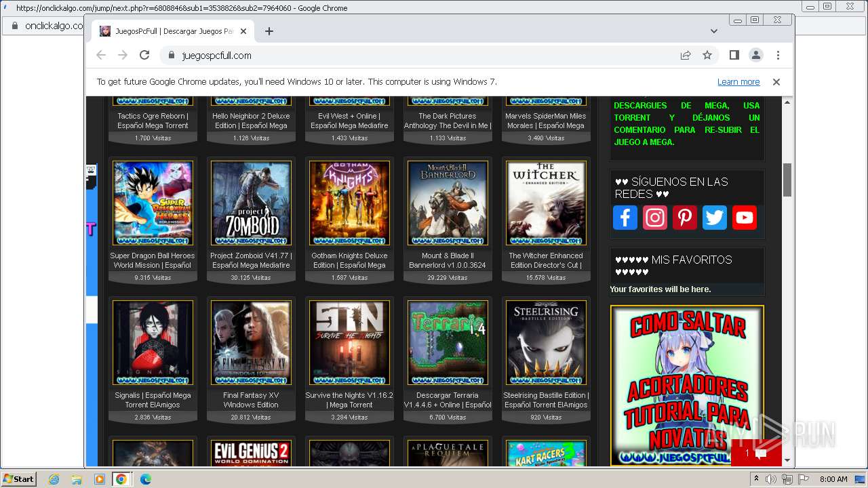Open Final Fantasy XV cover thumbnail
This screenshot has width=868, height=488.
tap(251, 343)
